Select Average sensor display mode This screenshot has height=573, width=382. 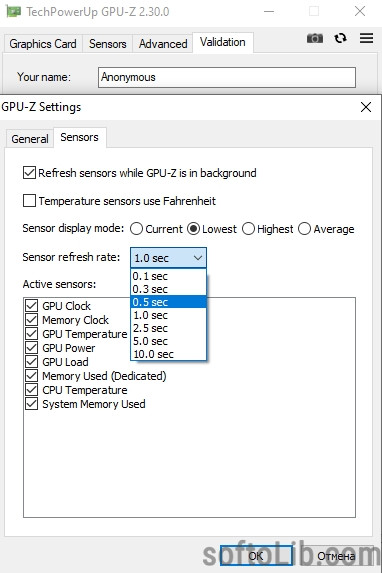coord(304,229)
